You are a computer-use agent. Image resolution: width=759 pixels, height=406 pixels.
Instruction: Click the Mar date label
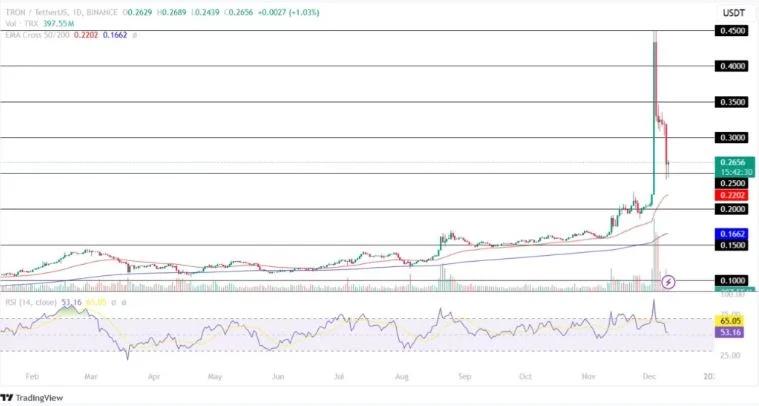(x=91, y=376)
